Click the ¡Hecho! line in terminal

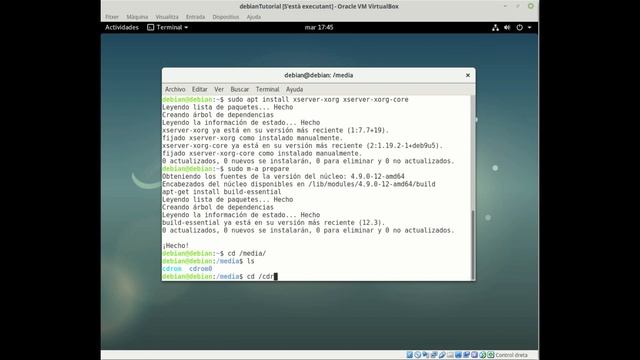tap(176, 246)
